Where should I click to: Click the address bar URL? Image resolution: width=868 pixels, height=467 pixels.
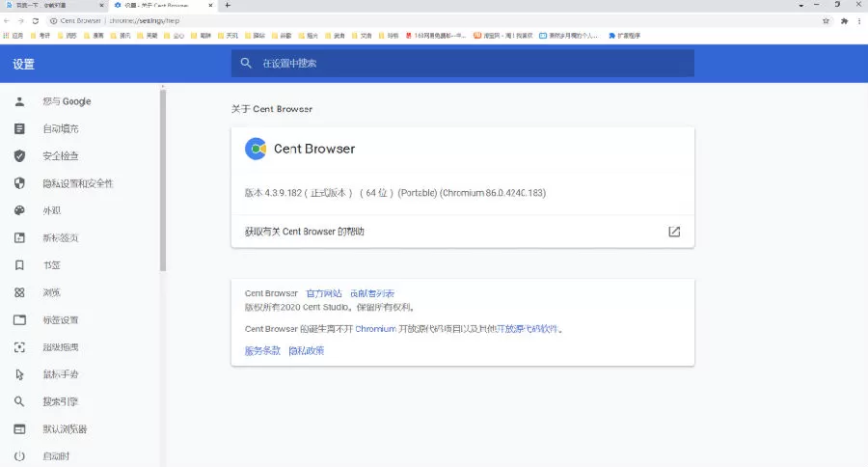[x=145, y=20]
